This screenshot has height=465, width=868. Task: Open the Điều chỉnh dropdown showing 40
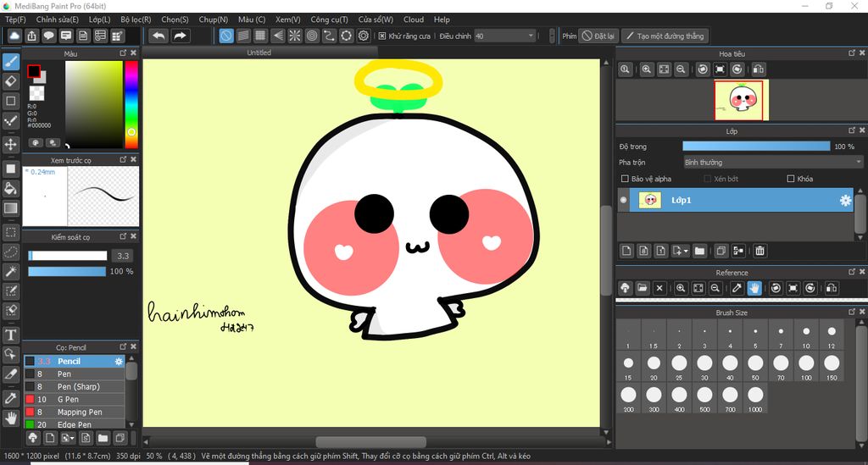[505, 36]
